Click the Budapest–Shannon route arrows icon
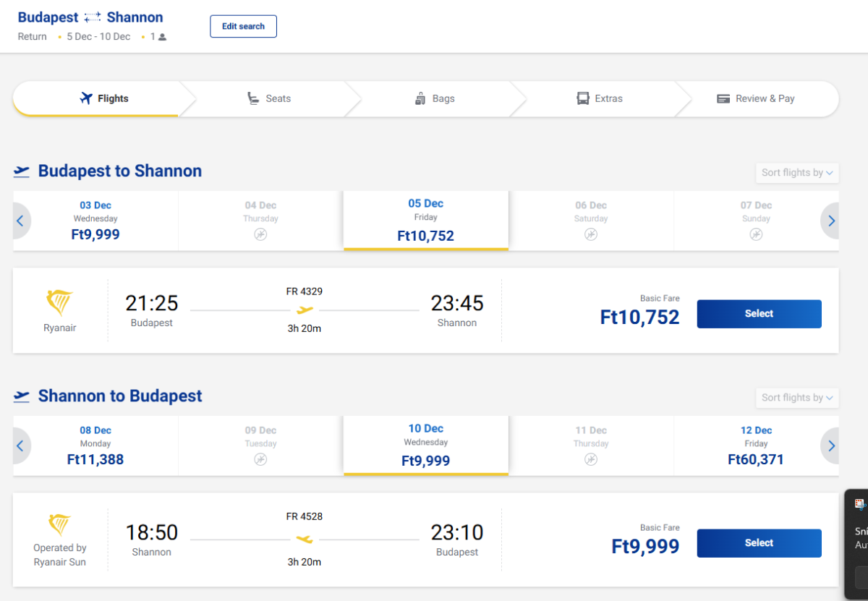Screen dimensions: 868x601 (93, 17)
